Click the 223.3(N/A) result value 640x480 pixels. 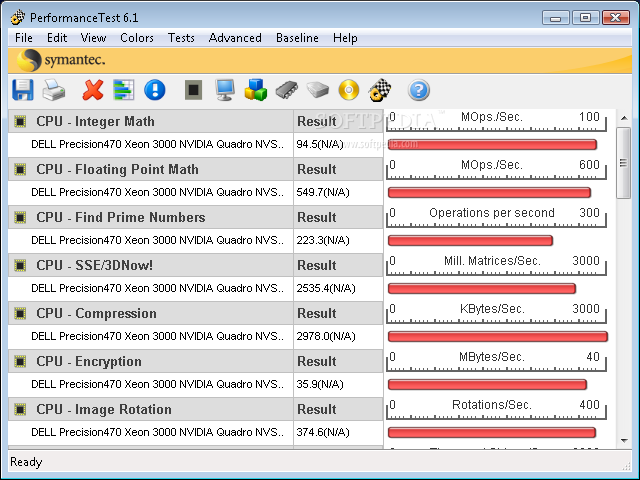pyautogui.click(x=323, y=240)
